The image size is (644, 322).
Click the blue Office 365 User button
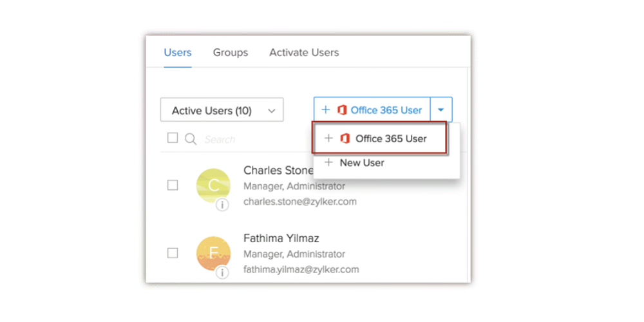coord(372,109)
